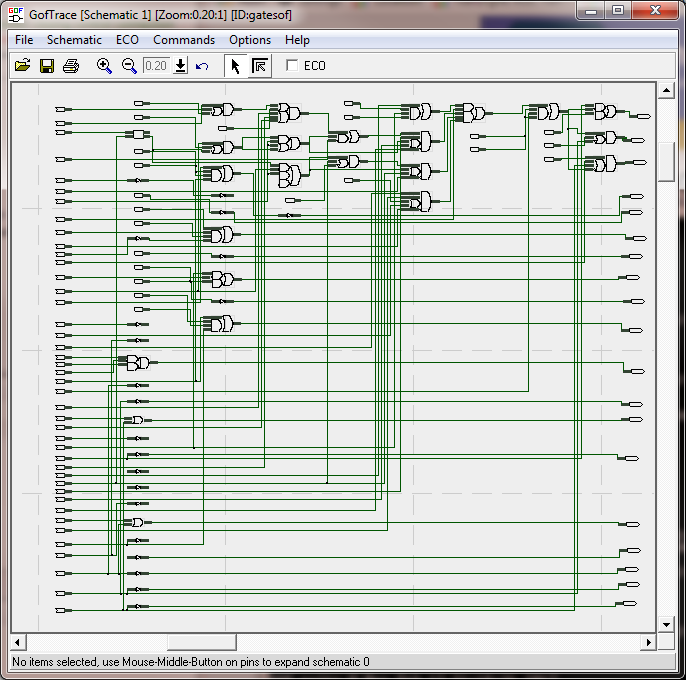Undo last action with blue arrow
The image size is (686, 680).
tap(202, 66)
